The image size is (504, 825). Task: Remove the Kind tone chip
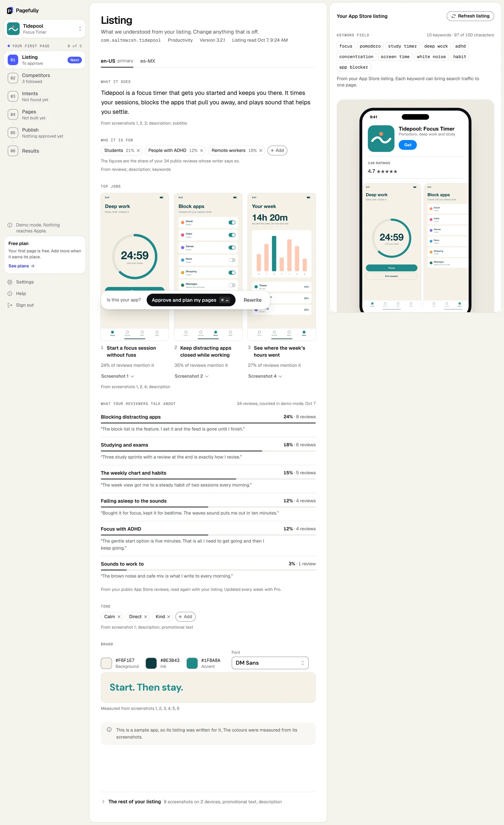[x=169, y=617]
